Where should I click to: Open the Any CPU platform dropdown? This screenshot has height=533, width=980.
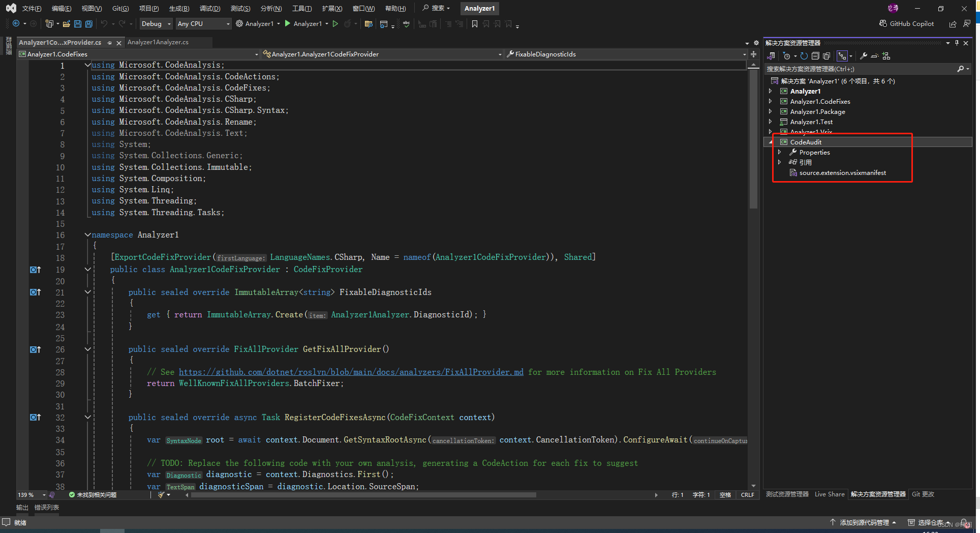click(203, 23)
